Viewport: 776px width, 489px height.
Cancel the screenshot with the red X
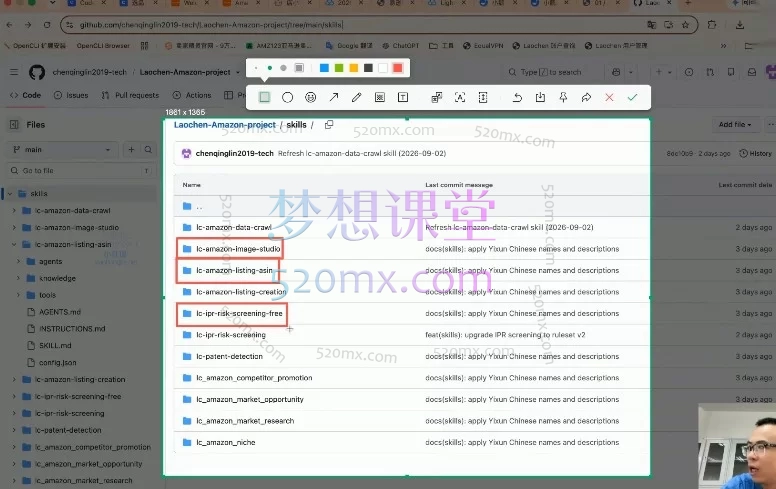tap(609, 98)
